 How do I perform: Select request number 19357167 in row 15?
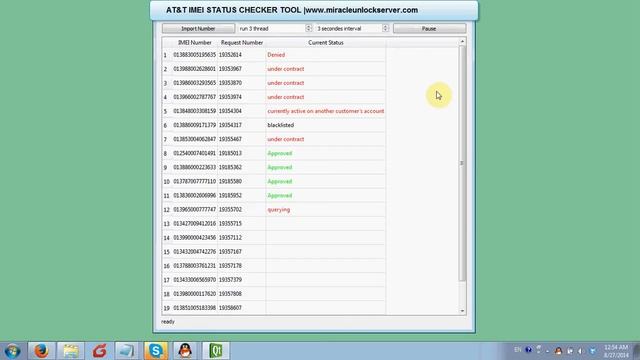tap(230, 252)
